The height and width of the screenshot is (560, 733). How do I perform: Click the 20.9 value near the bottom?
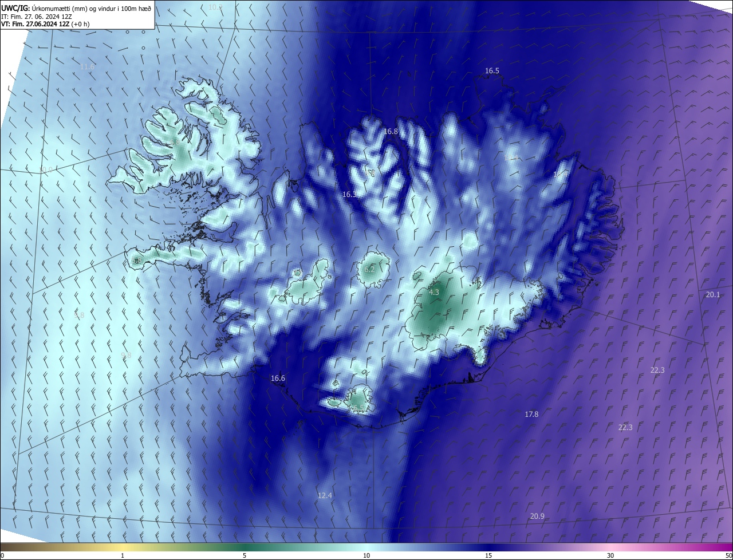(x=537, y=516)
